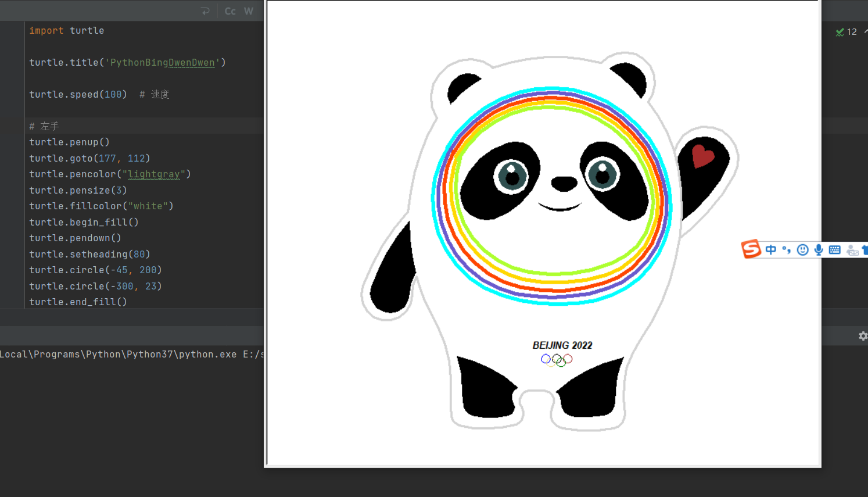Click the 'BEIJING 2022' text on the mascot
Viewport: 868px width, 497px height.
[562, 345]
